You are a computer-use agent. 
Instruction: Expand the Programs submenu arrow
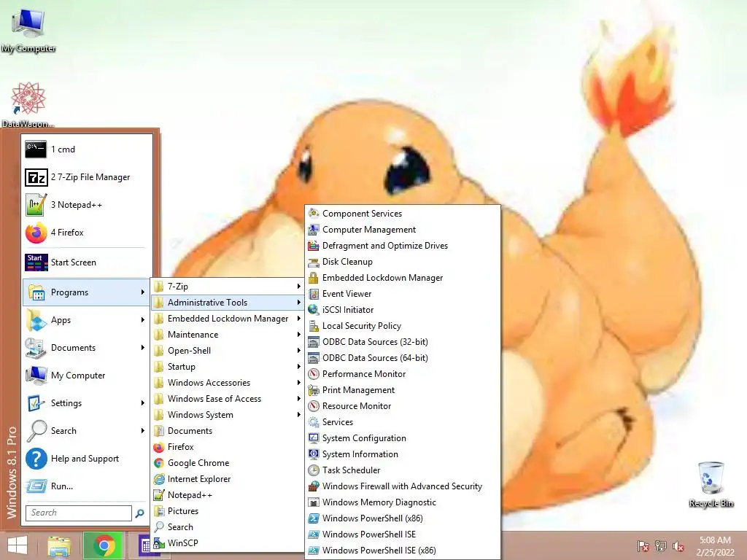[142, 292]
